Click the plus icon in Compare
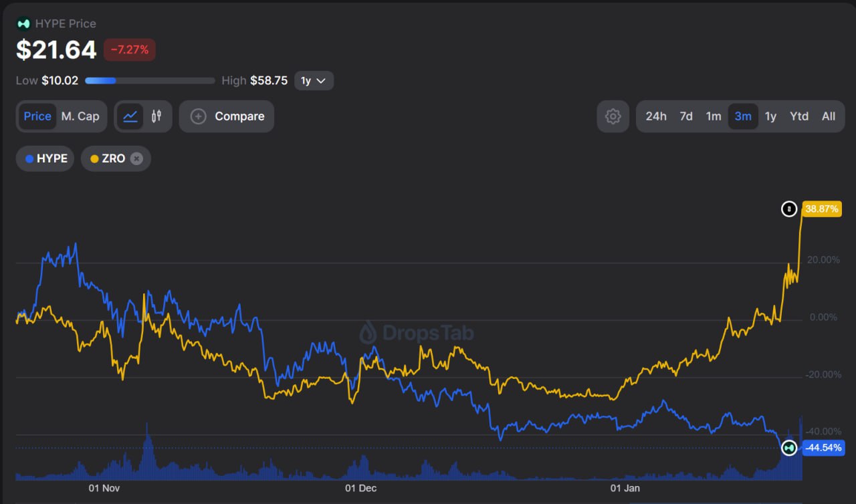The height and width of the screenshot is (504, 856). tap(198, 116)
